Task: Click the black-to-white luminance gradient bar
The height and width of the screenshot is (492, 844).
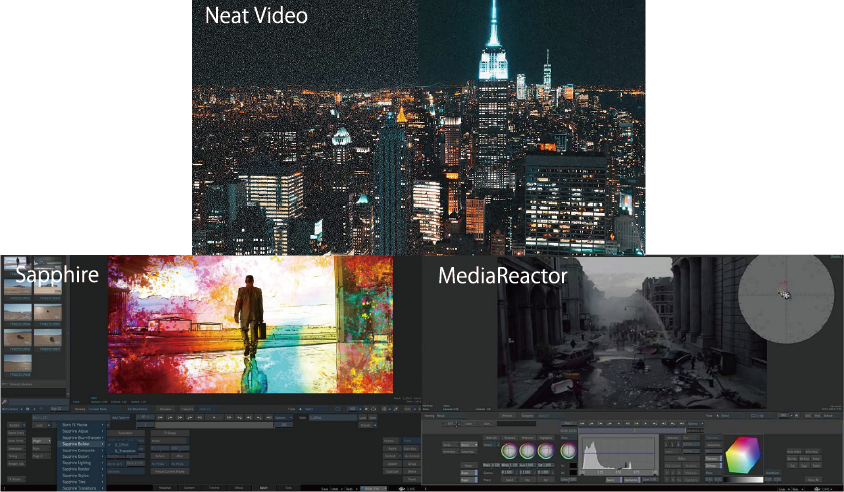Action: [743, 480]
